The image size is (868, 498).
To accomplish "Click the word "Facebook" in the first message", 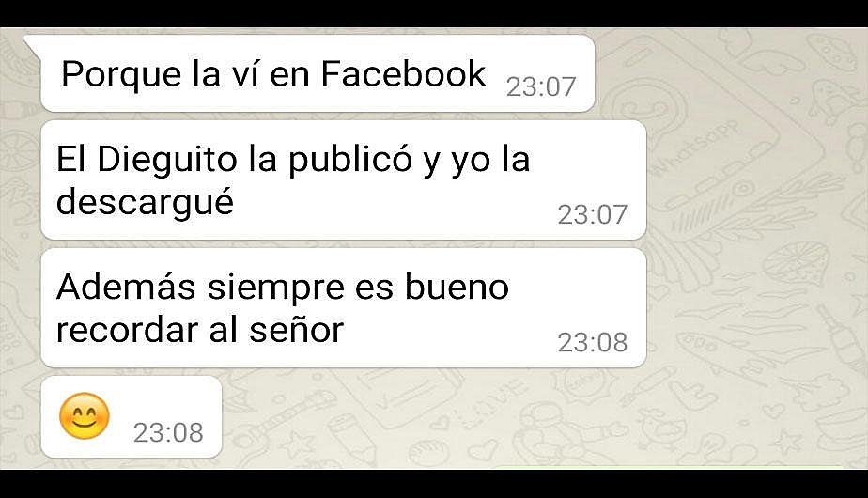I will 403,73.
